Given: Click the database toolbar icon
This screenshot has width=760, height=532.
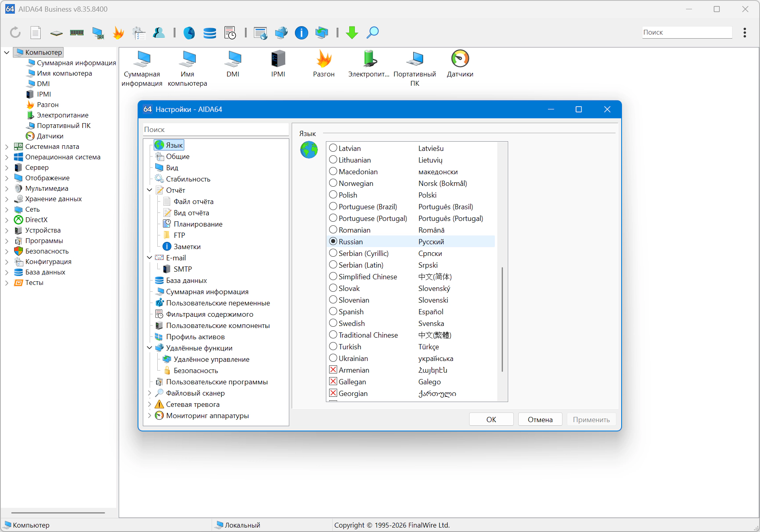Looking at the screenshot, I should tap(210, 33).
